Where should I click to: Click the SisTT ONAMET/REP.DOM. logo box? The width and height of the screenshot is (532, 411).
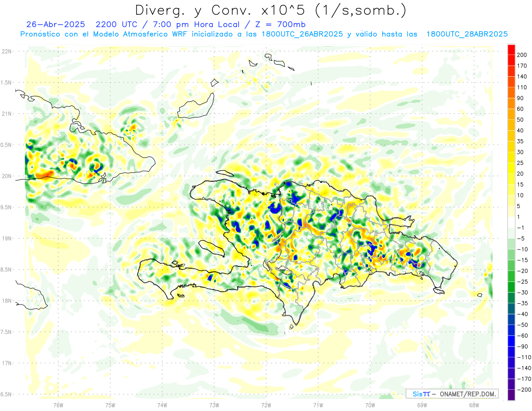(452, 394)
